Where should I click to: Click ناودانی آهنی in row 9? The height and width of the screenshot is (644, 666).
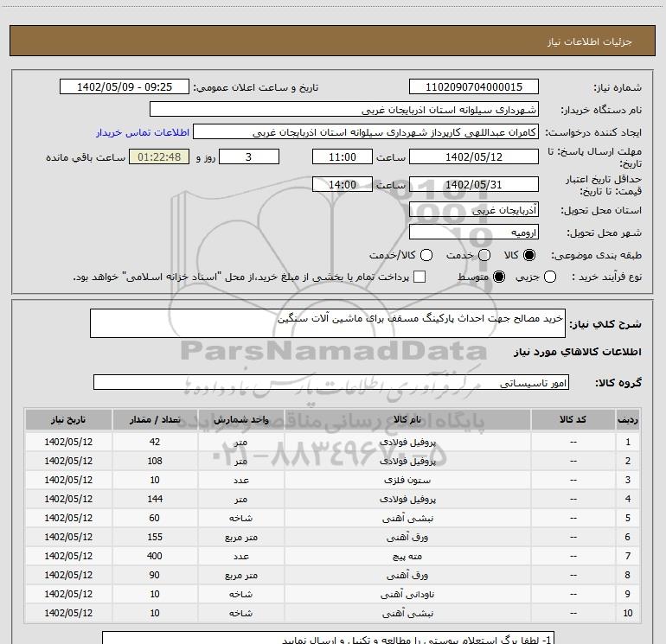click(x=407, y=595)
